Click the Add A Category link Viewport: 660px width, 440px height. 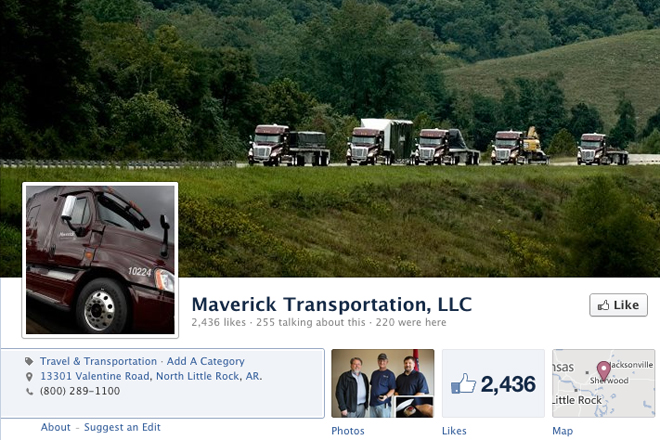(x=205, y=361)
